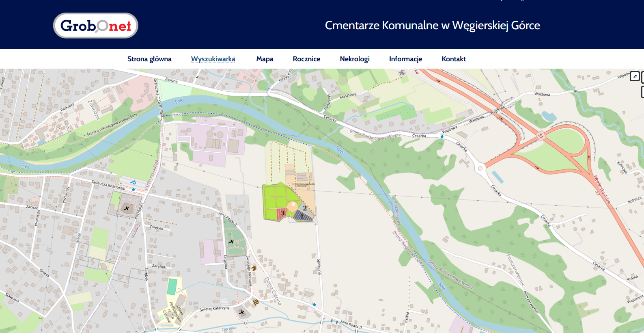This screenshot has width=644, height=333.
Task: Click the S1 road shield
Action: pos(540,136)
